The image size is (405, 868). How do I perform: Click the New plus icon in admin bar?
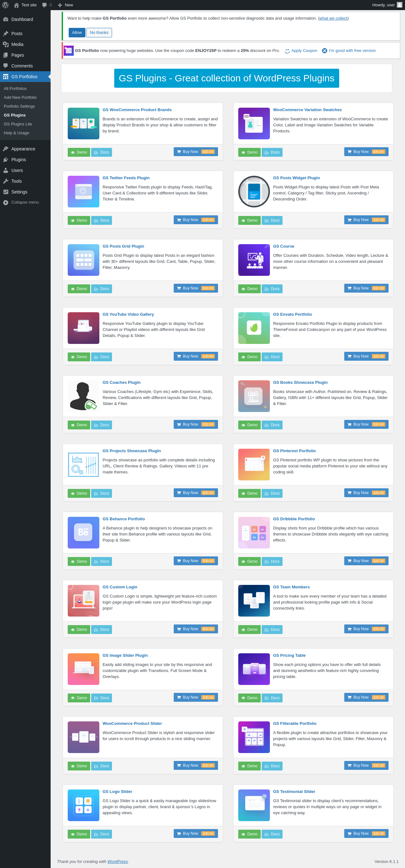point(60,5)
